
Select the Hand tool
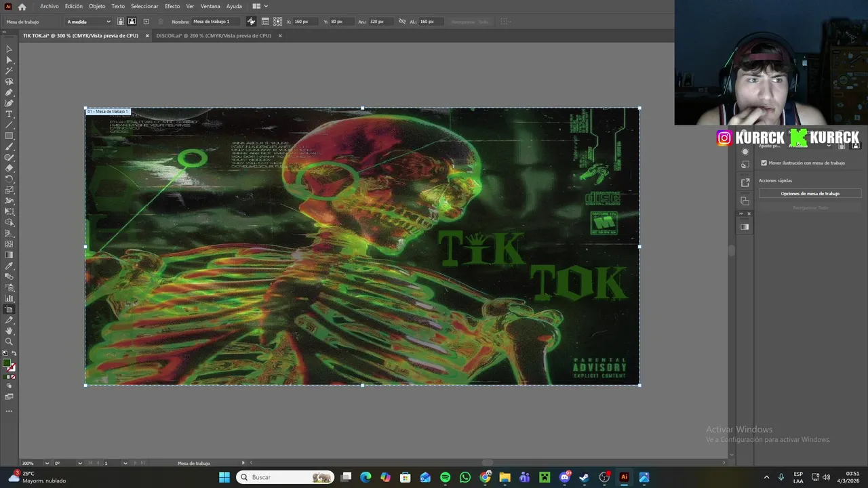pos(9,331)
